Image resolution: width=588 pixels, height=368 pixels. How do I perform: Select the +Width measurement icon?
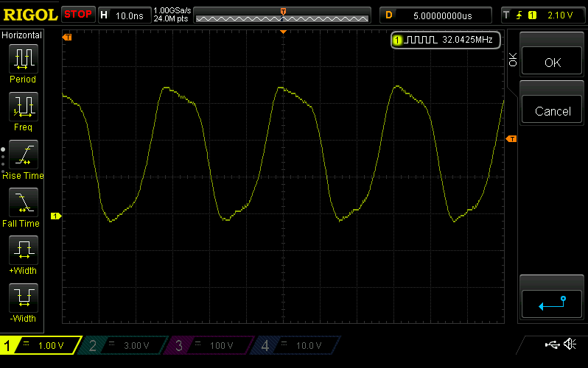point(24,250)
